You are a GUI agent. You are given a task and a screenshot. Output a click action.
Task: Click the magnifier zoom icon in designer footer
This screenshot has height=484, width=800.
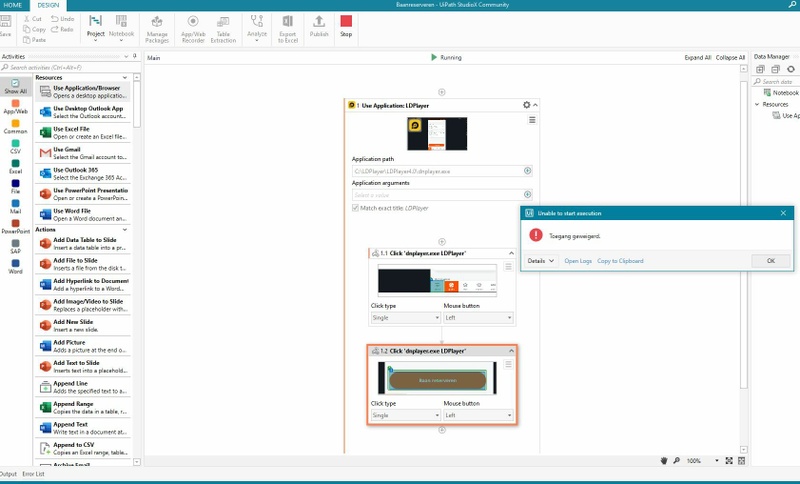pos(677,461)
